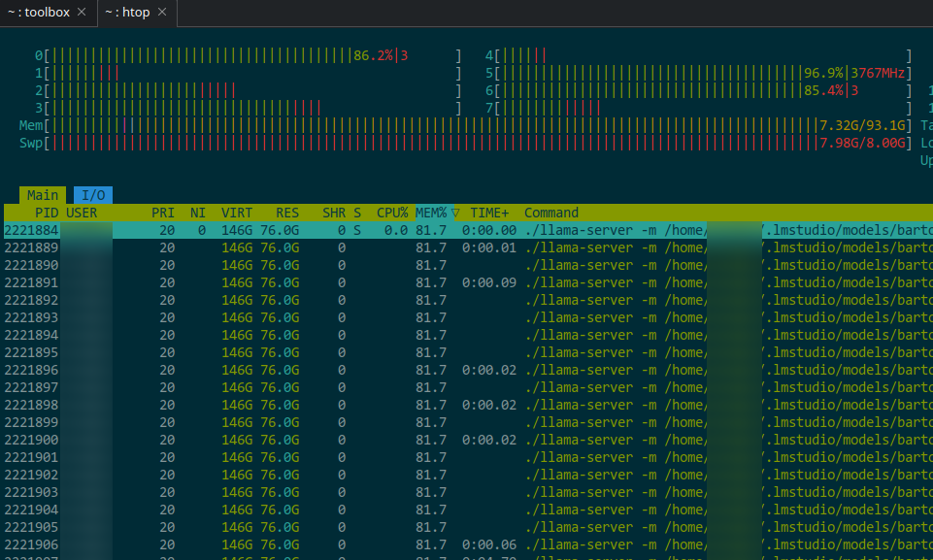Sort processes by USER column header
The image size is (933, 560).
pyautogui.click(x=82, y=214)
